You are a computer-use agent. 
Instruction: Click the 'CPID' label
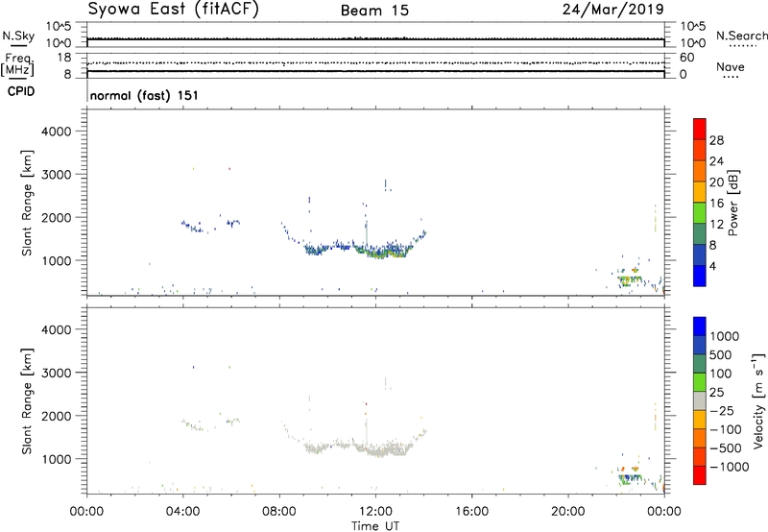(x=21, y=91)
